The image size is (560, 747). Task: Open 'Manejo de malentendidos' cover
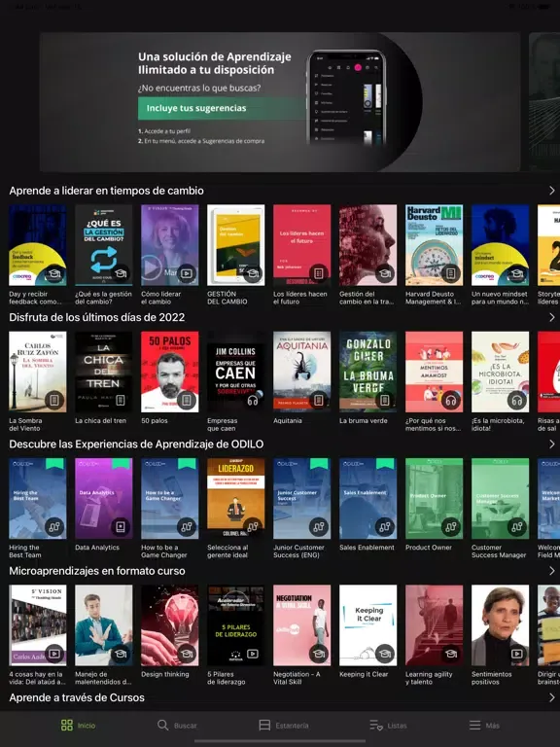[x=104, y=625]
